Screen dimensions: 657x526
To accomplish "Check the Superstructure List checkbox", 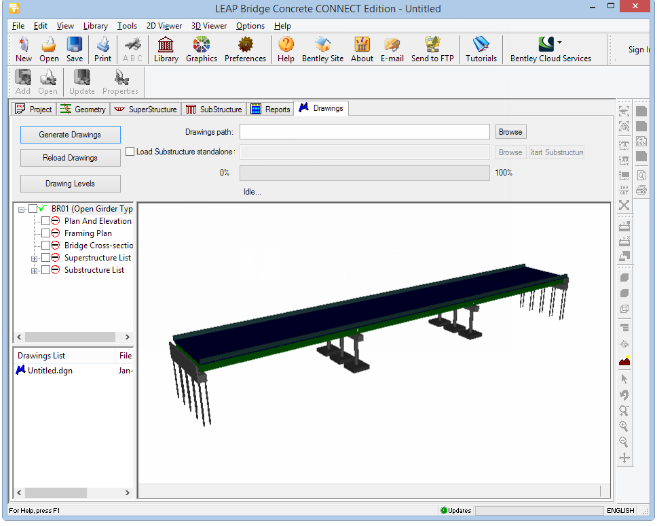I will (45, 257).
